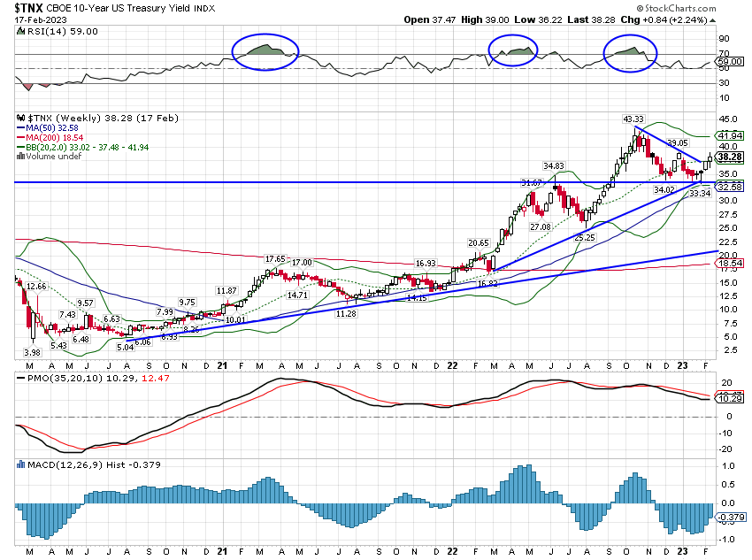Click the 12.66 price label
Screen dimensions: 752x560
point(36,287)
